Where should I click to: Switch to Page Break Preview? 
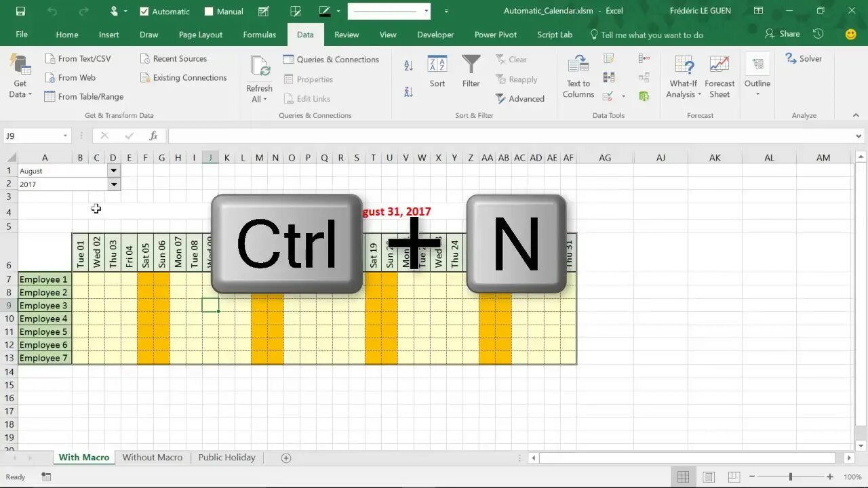733,476
